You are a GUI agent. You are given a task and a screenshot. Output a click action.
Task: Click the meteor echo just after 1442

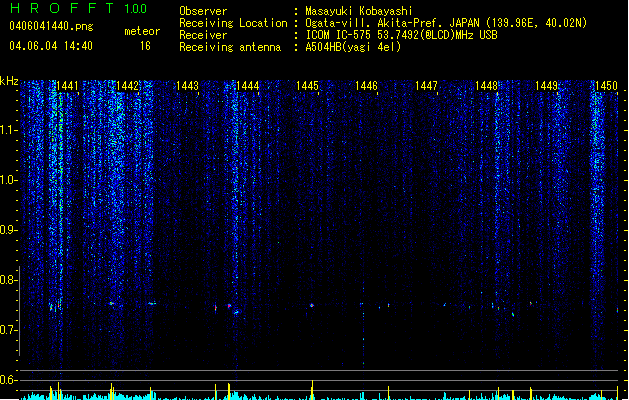(x=151, y=303)
